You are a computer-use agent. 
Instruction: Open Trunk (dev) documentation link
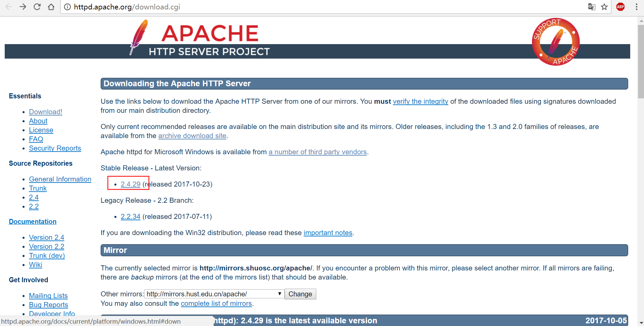click(47, 256)
